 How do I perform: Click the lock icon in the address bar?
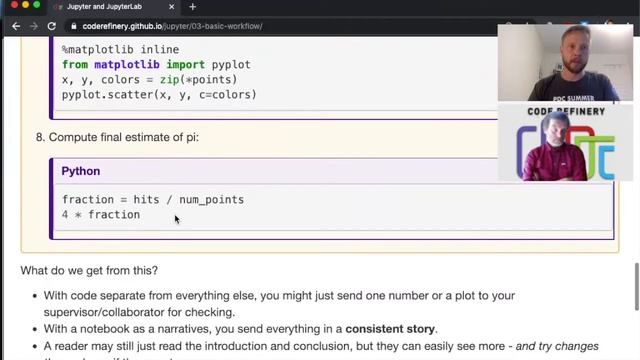click(73, 27)
